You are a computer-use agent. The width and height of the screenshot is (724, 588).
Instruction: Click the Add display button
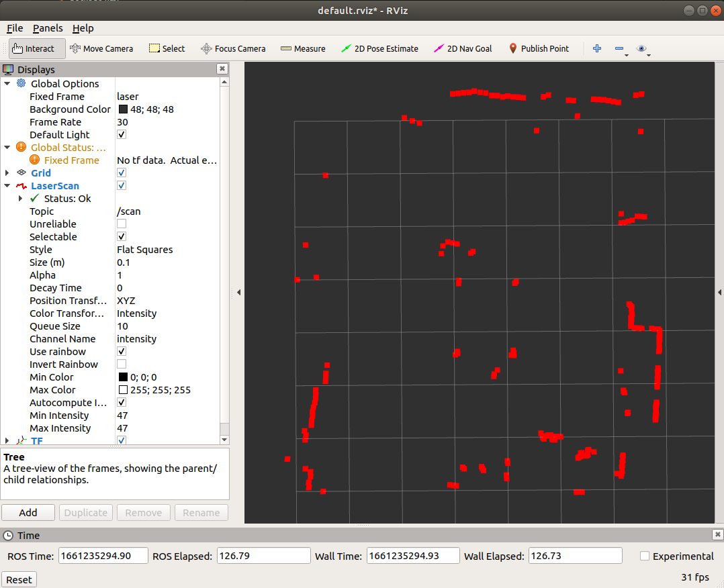(x=28, y=513)
